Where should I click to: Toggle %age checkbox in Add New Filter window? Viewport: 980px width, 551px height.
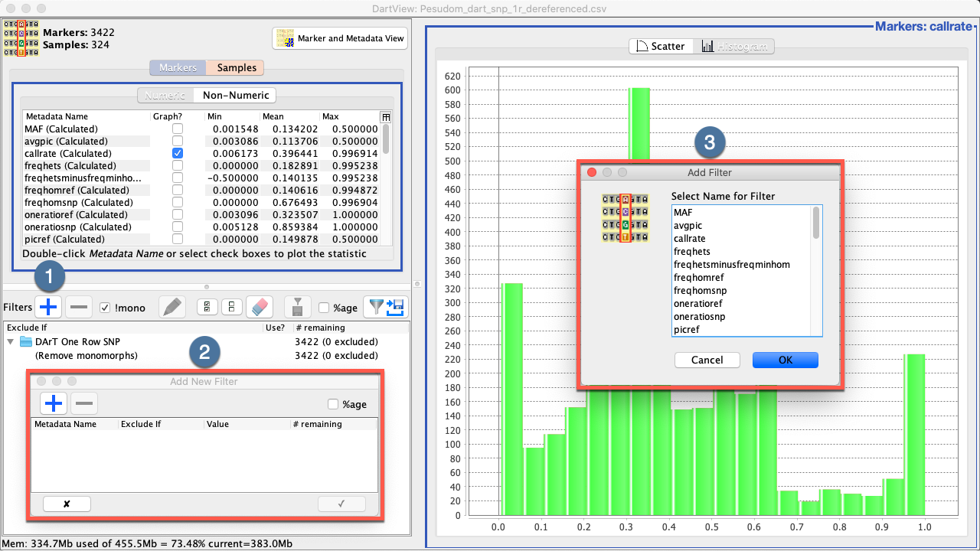[333, 404]
